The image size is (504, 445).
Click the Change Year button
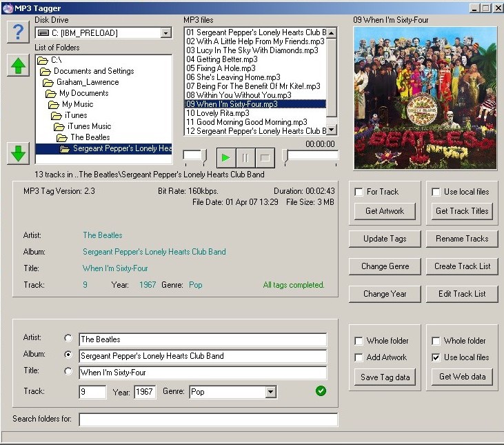click(385, 294)
